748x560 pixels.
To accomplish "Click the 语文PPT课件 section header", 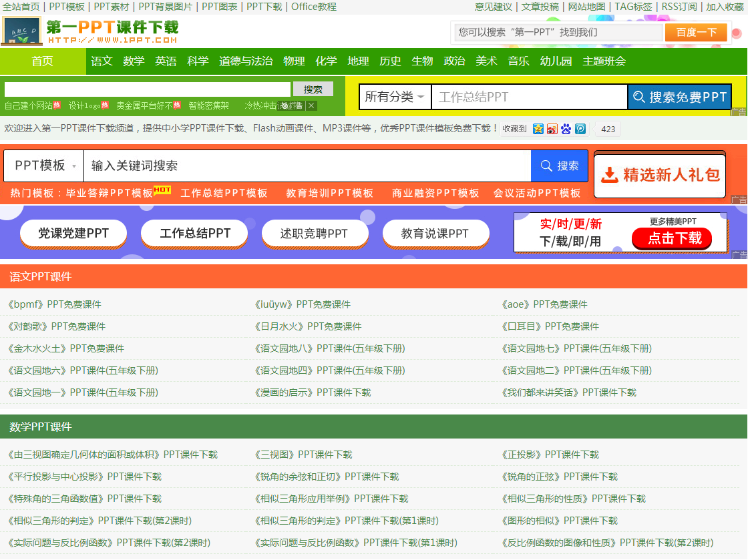I will [41, 277].
